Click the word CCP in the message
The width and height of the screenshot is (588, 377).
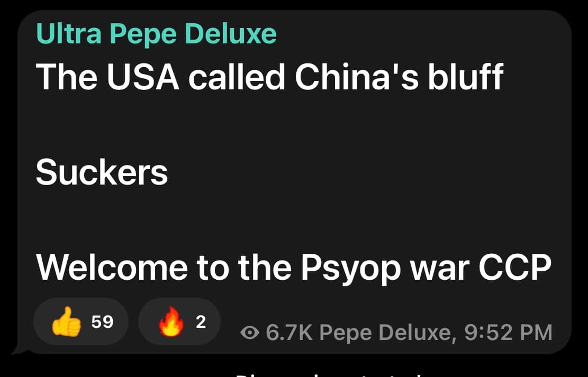(x=515, y=268)
